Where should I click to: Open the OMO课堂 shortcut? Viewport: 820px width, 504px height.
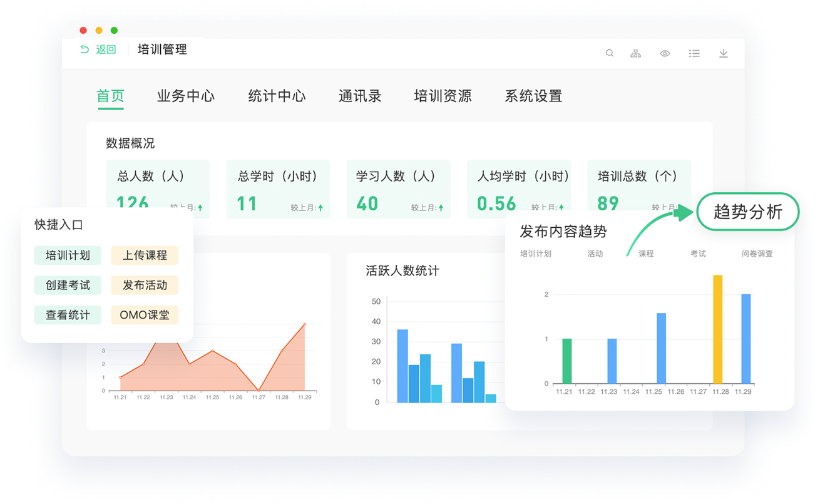pos(145,315)
